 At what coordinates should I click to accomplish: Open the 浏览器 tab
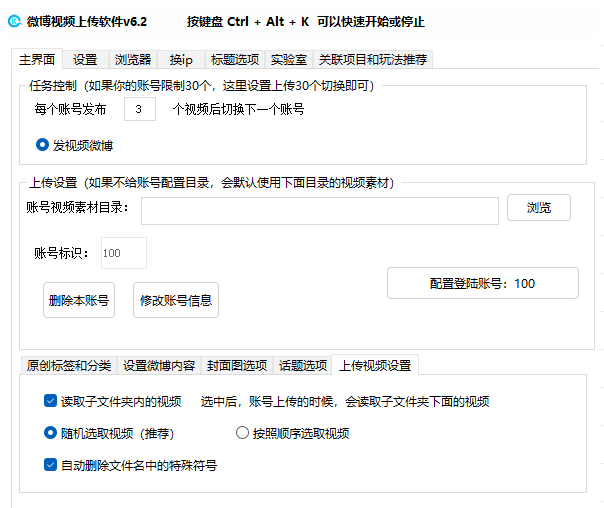(x=133, y=60)
